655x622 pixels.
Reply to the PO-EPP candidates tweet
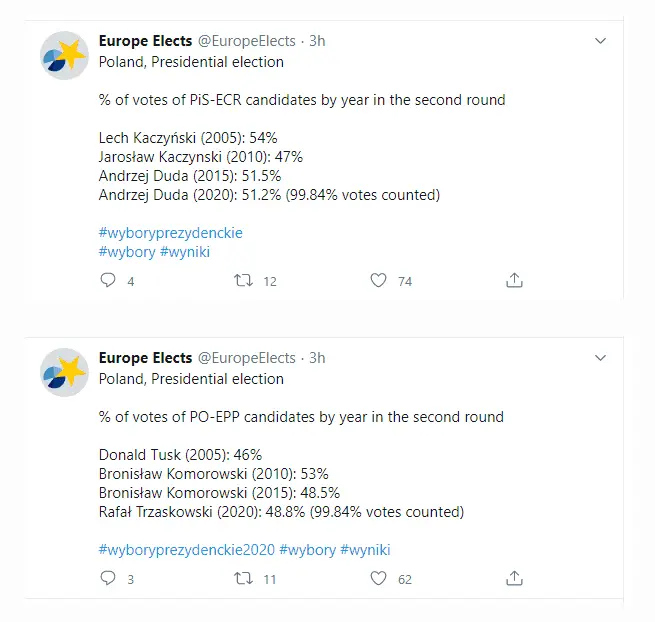click(x=108, y=578)
